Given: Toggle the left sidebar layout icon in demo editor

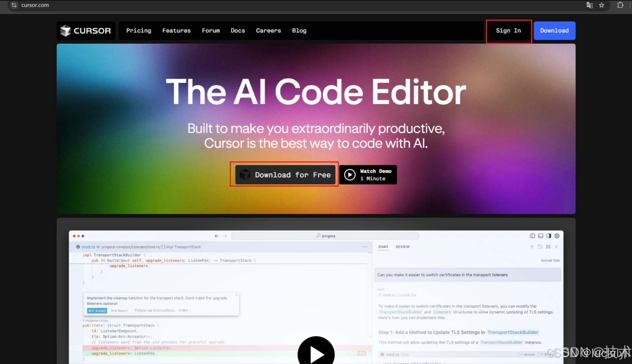Looking at the screenshot, I should click(x=532, y=236).
